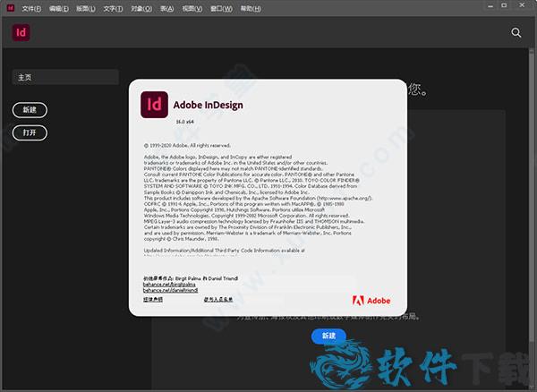Close the InDesign window
Viewport: 537px width, 392px height.
[522, 5]
